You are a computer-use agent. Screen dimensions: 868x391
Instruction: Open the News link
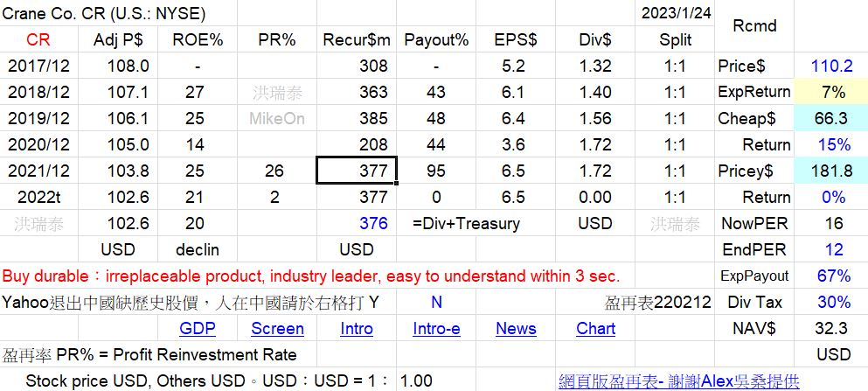tap(516, 328)
